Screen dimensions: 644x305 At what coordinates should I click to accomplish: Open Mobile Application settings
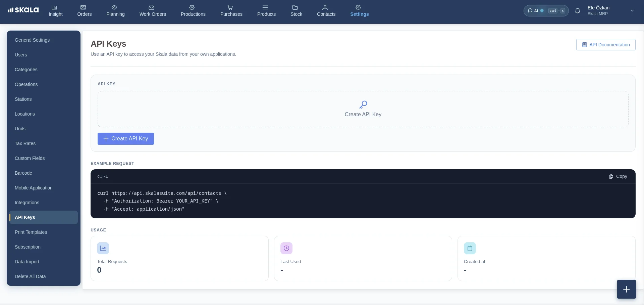[44, 188]
